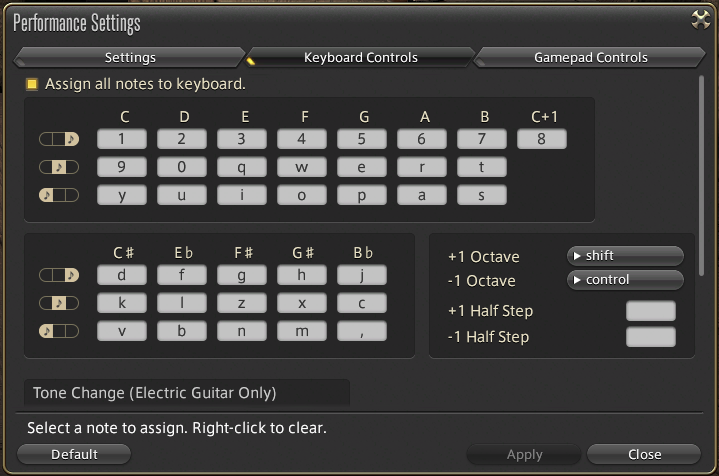This screenshot has width=719, height=476.
Task: Select key binding 'q' for middle E
Action: pyautogui.click(x=242, y=167)
